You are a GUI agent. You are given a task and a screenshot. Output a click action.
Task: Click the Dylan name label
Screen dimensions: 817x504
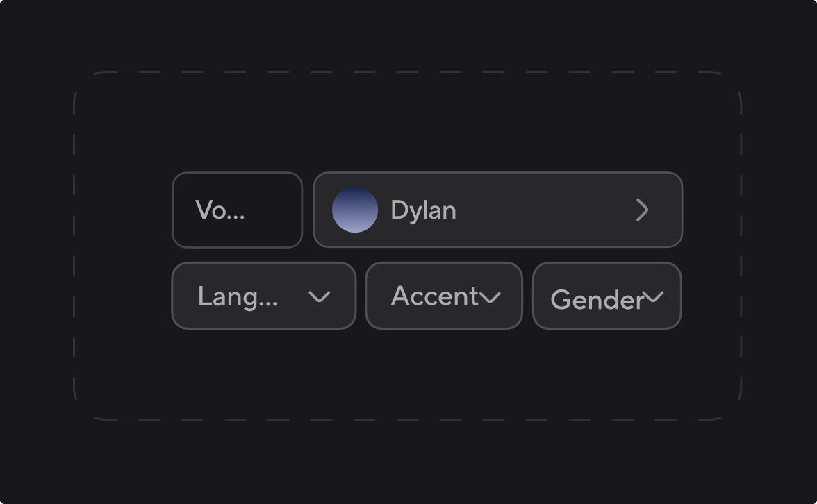coord(423,211)
